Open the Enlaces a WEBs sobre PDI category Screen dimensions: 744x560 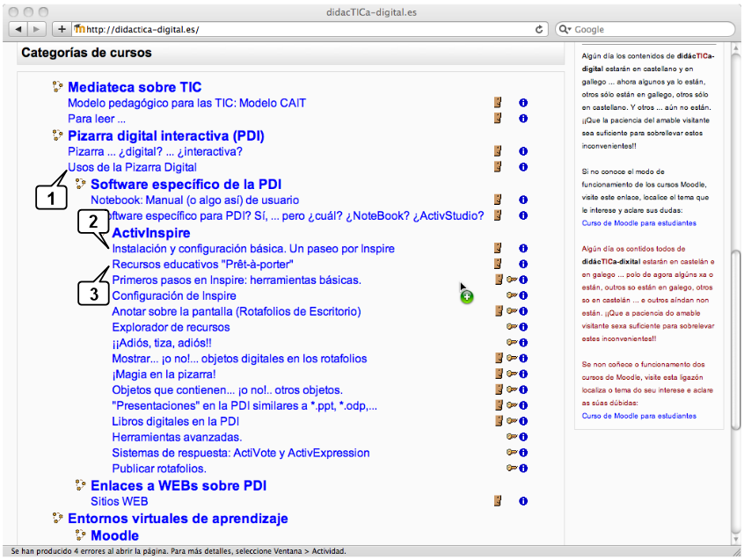tap(179, 485)
